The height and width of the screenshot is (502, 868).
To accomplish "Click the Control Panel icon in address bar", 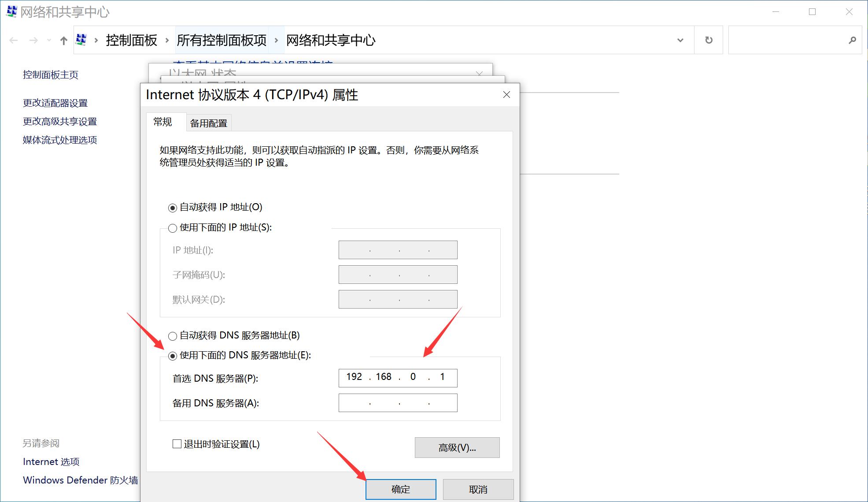I will click(x=81, y=40).
